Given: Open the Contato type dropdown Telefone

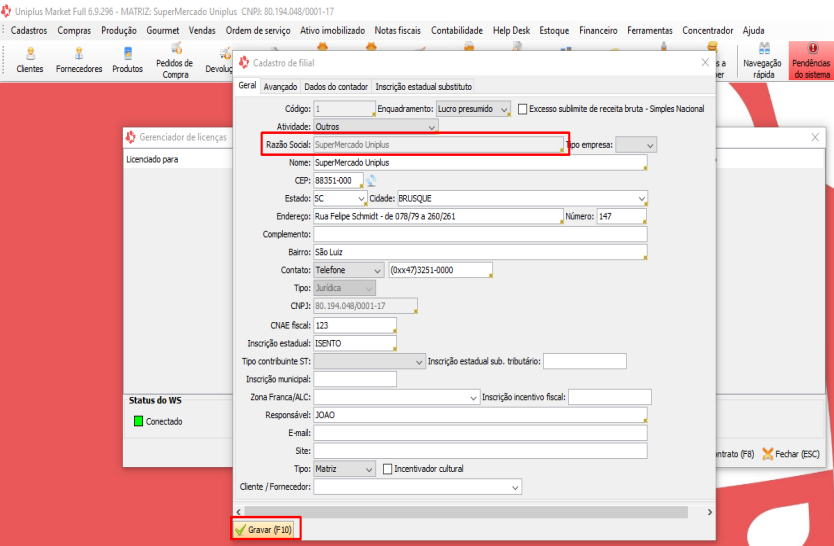Looking at the screenshot, I should tap(348, 270).
